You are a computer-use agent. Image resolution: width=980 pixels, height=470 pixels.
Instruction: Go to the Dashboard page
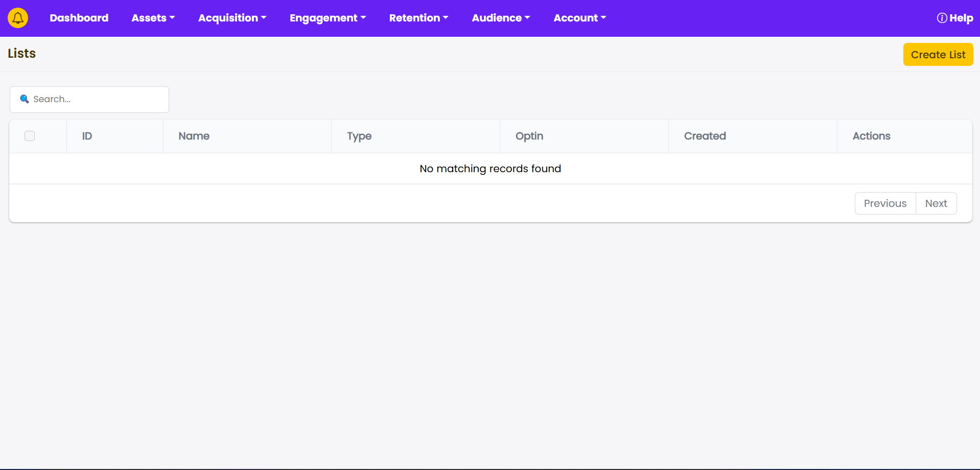[79, 18]
